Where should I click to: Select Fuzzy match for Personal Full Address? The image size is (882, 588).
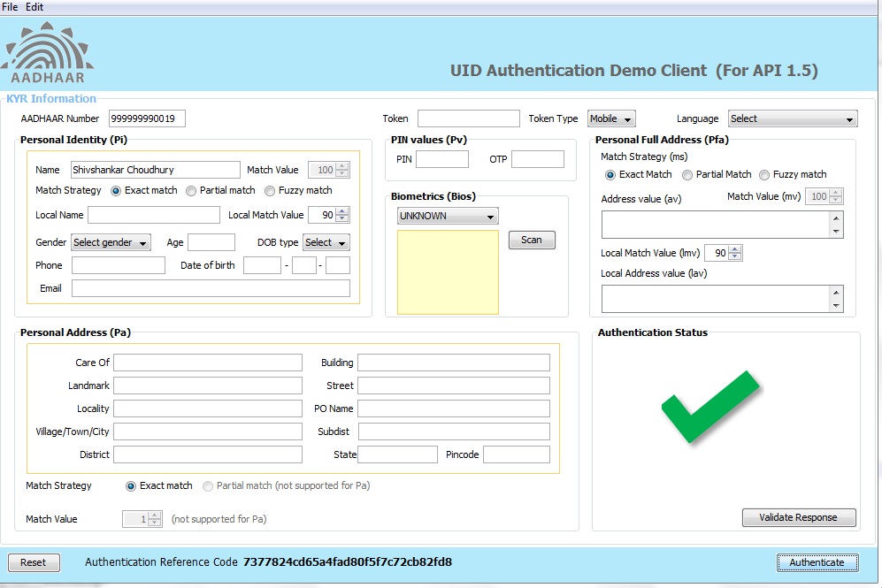click(765, 174)
